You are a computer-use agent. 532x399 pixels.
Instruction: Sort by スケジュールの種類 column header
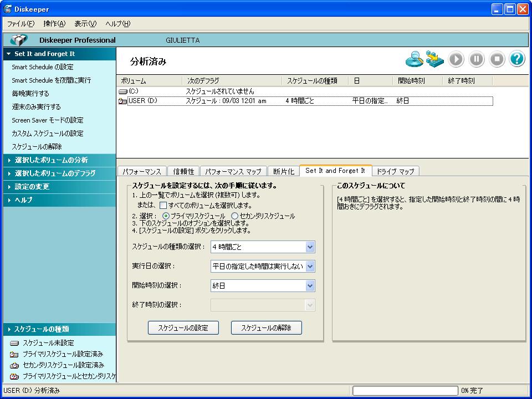click(x=315, y=81)
